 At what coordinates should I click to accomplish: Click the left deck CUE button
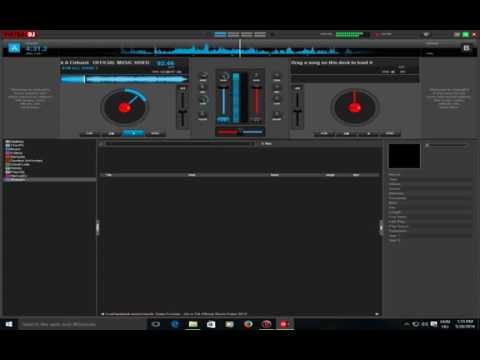coord(90,133)
